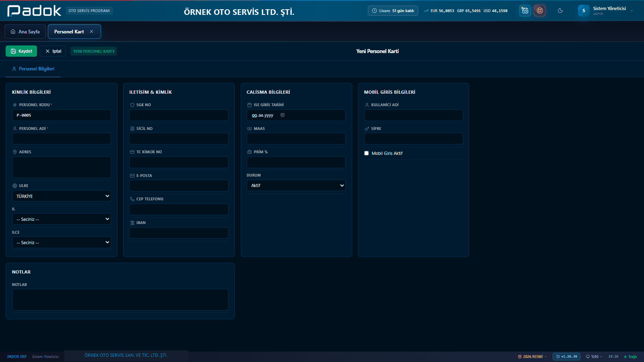The width and height of the screenshot is (644, 362).
Task: Click the IBAN input field
Action: click(179, 233)
